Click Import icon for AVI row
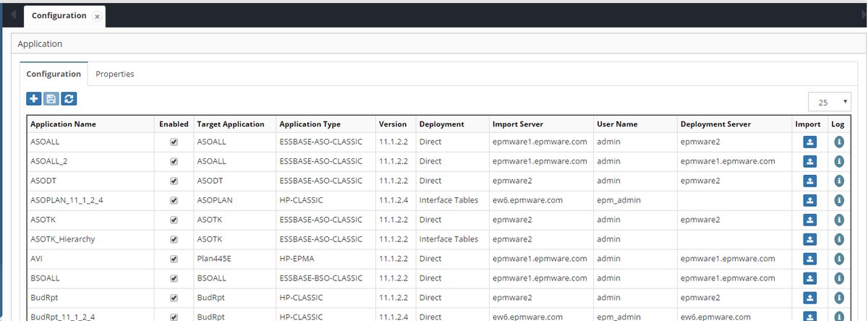 pos(810,260)
